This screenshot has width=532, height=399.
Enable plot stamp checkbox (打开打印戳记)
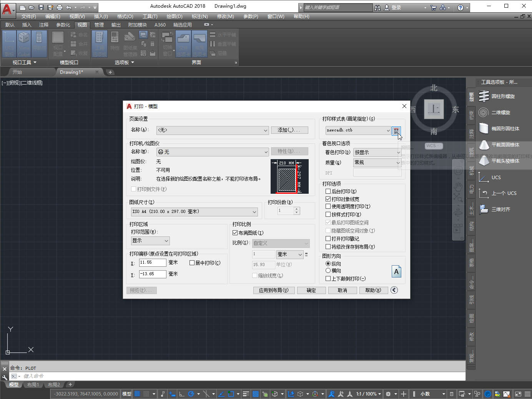(x=328, y=238)
